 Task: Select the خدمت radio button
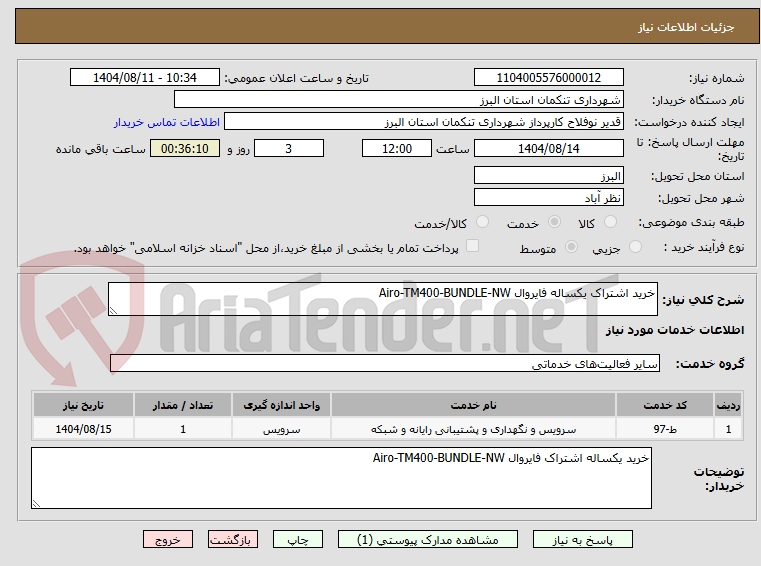pyautogui.click(x=554, y=222)
